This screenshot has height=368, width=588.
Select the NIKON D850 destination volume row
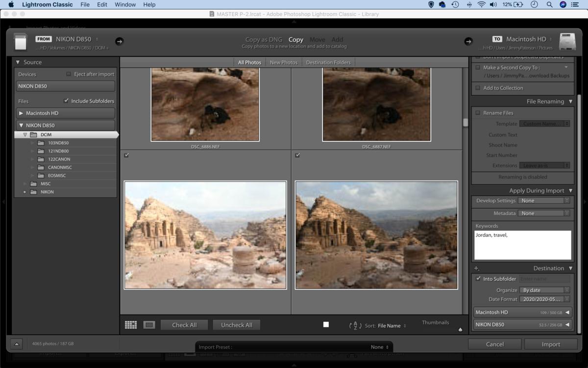(522, 324)
